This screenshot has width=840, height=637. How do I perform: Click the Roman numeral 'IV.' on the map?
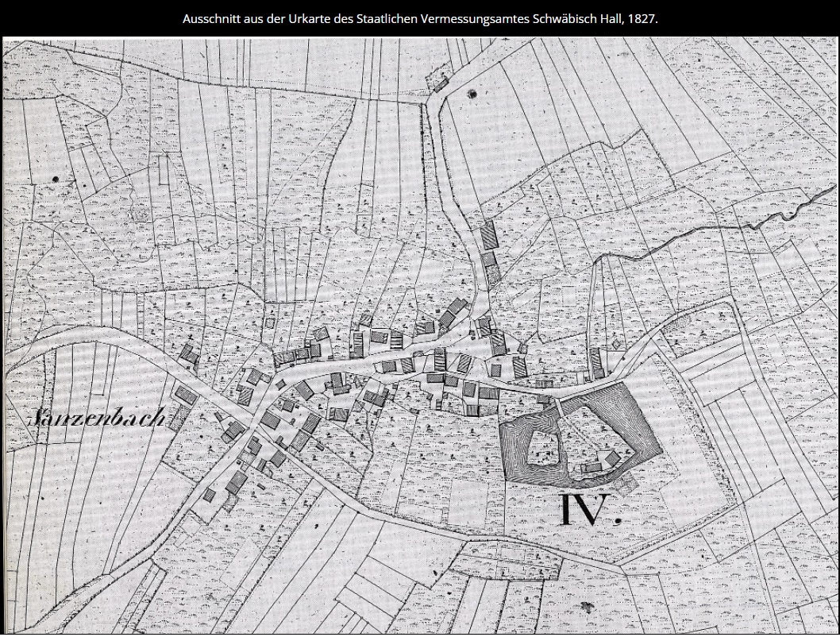pos(591,509)
